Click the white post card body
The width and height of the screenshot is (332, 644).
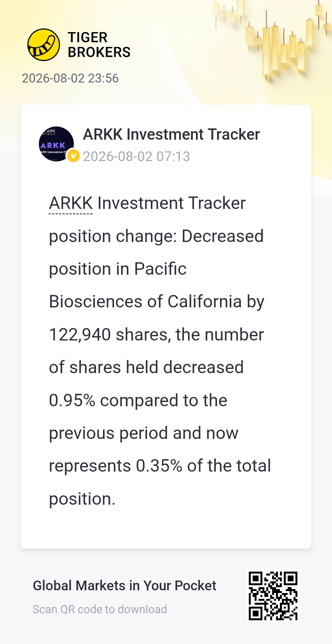tap(166, 326)
